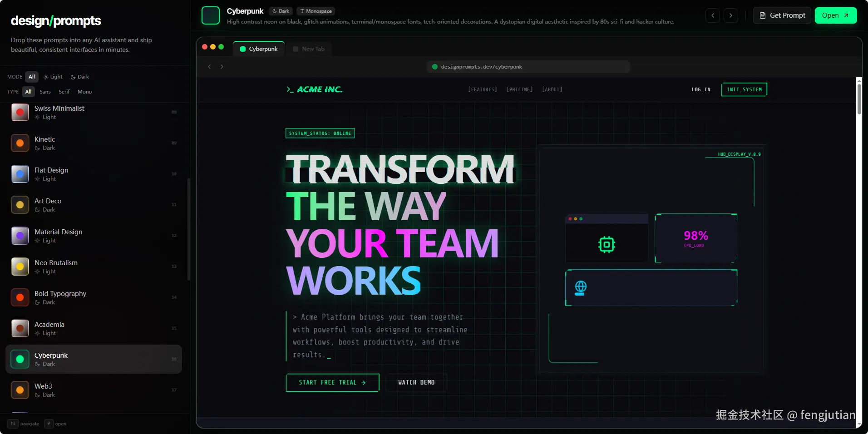Screen dimensions: 868x434
Task: Select the Kinetic style icon
Action: (20, 143)
